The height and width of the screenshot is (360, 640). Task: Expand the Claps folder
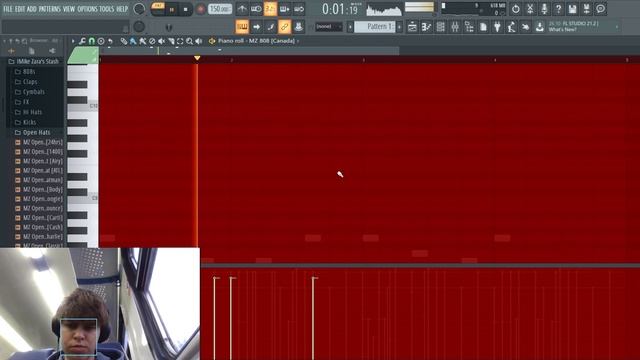coord(26,82)
